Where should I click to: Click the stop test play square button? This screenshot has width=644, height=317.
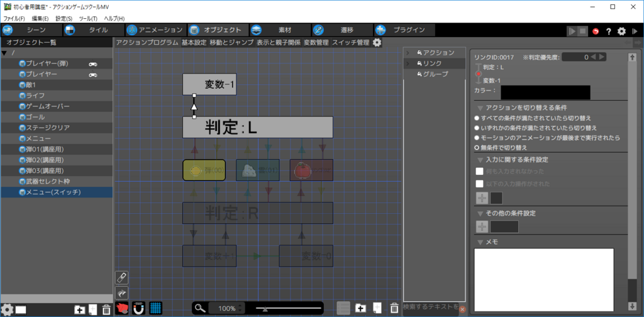[583, 31]
